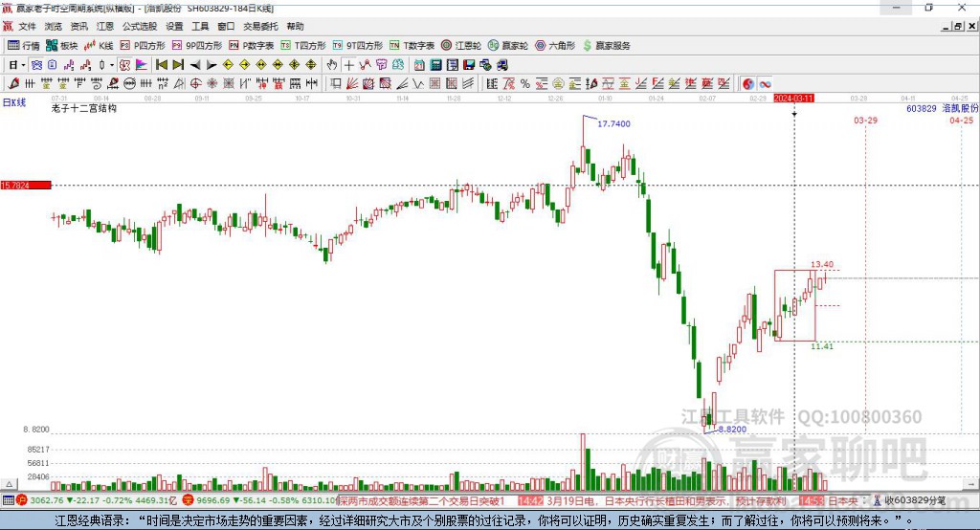980x530 pixels.
Task: Click the percent % tool icon
Action: click(525, 84)
